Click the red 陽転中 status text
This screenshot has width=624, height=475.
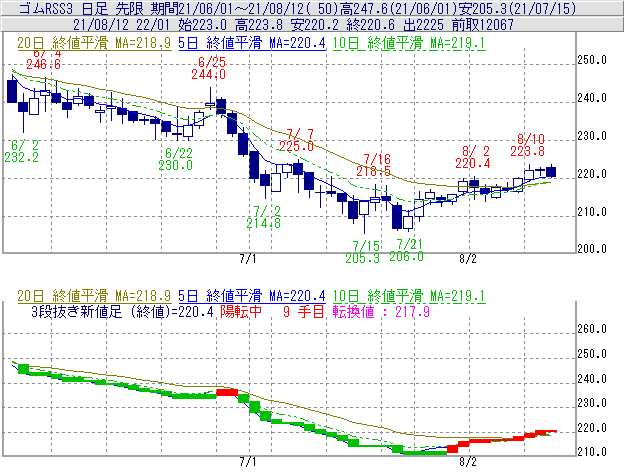[241, 311]
